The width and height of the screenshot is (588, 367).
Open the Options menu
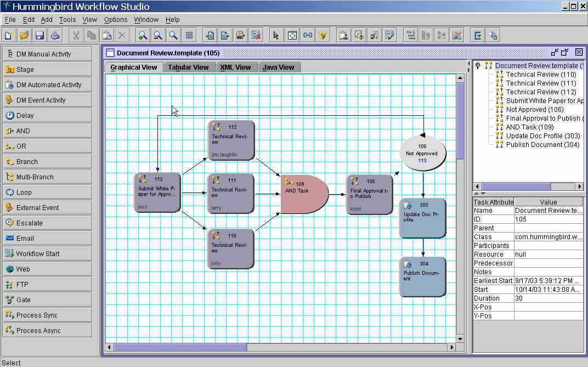116,20
